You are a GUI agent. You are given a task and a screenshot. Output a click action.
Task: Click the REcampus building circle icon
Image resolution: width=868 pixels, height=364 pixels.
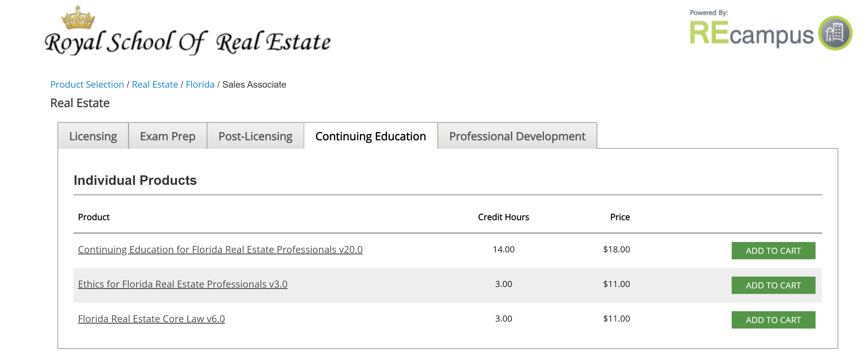coord(835,33)
